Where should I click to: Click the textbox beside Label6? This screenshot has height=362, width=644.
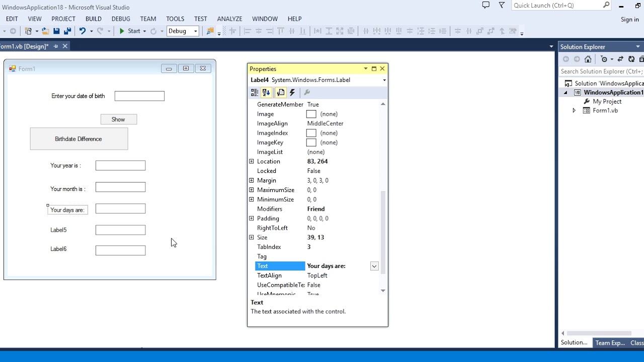pyautogui.click(x=120, y=250)
